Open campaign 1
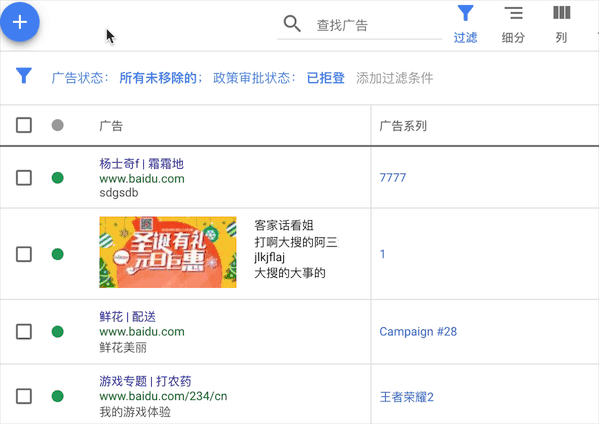This screenshot has height=424, width=599. coord(382,254)
